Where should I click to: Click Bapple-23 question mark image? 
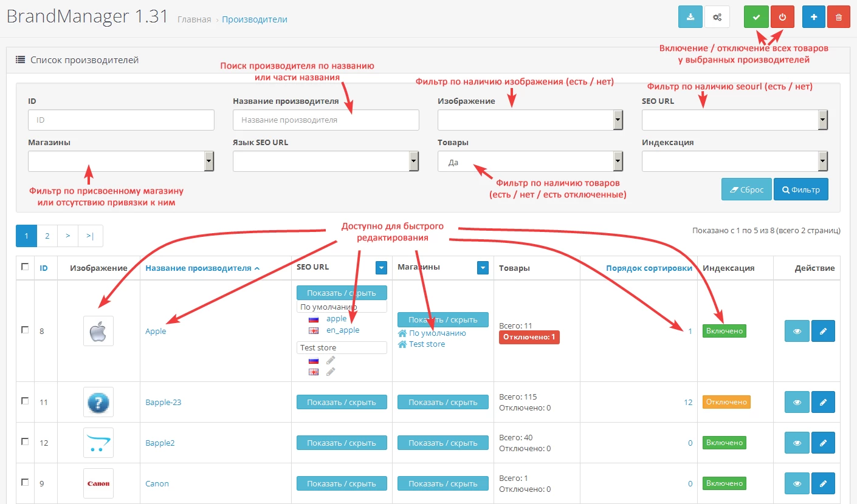coord(98,402)
